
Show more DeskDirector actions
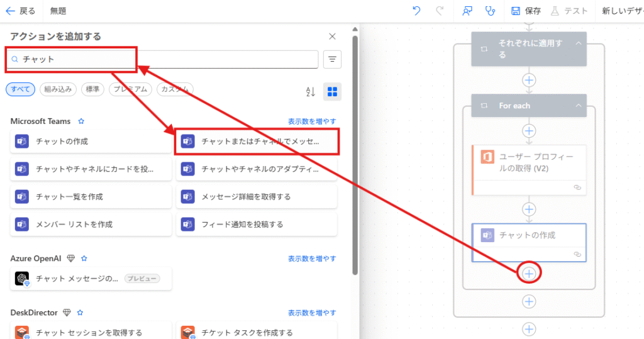[312, 313]
